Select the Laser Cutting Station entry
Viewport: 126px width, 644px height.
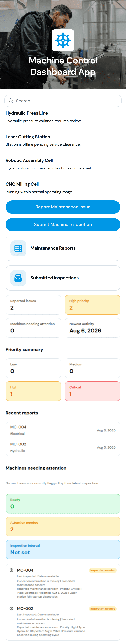pos(63,141)
